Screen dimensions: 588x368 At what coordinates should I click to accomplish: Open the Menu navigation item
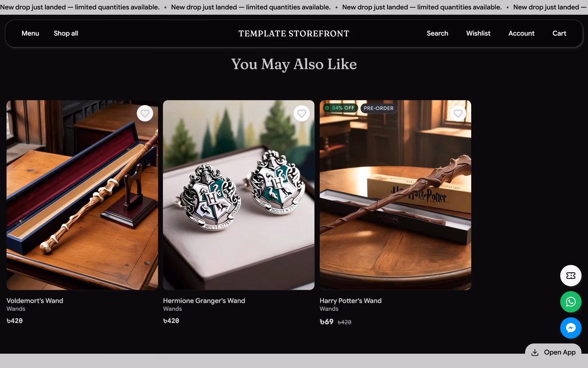point(30,34)
